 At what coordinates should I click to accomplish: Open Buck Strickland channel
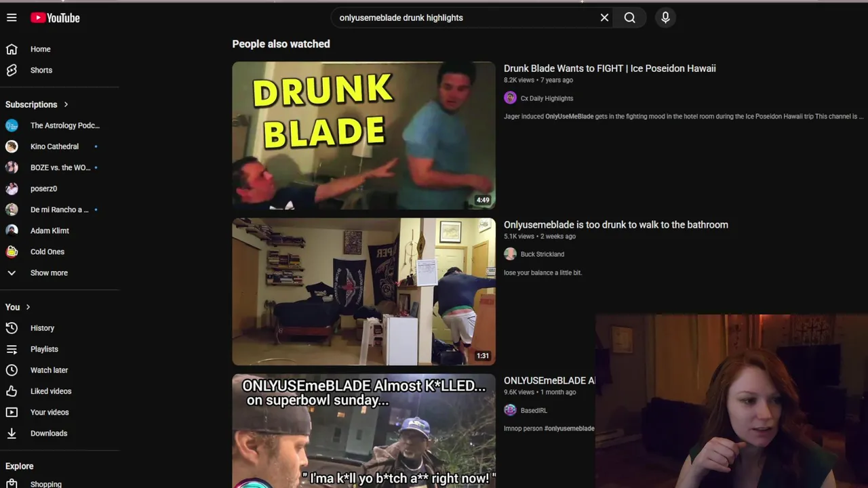pyautogui.click(x=542, y=254)
